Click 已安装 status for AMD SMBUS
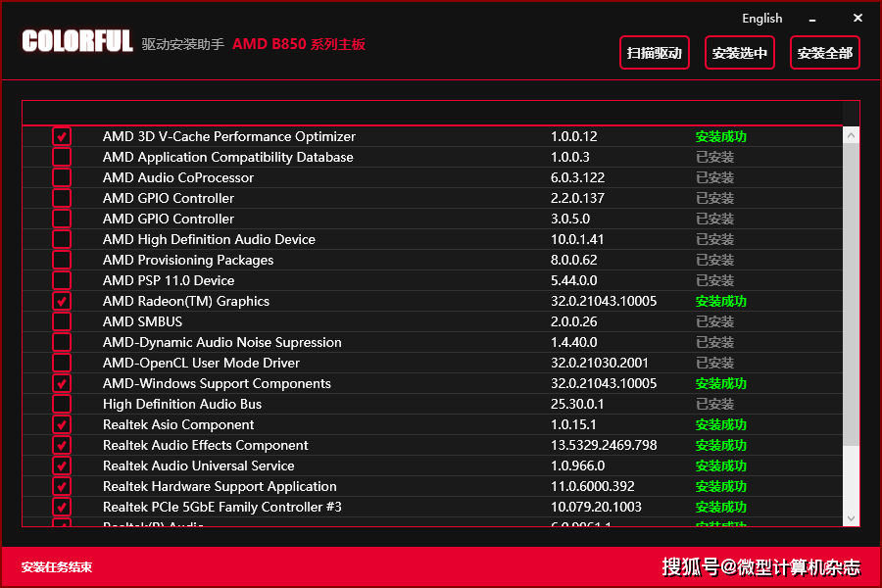Image resolution: width=882 pixels, height=588 pixels. click(x=715, y=321)
